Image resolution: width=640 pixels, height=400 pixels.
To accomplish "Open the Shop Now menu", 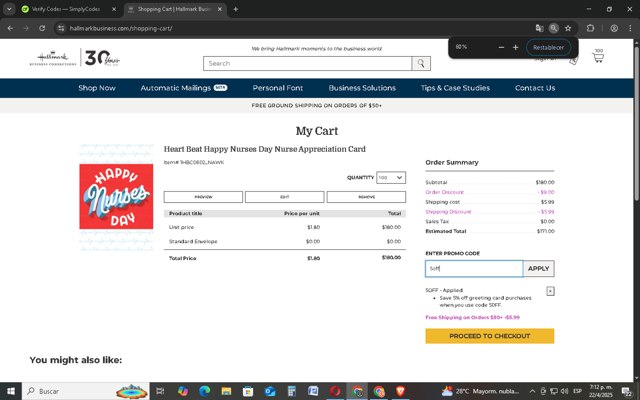I will (x=97, y=88).
